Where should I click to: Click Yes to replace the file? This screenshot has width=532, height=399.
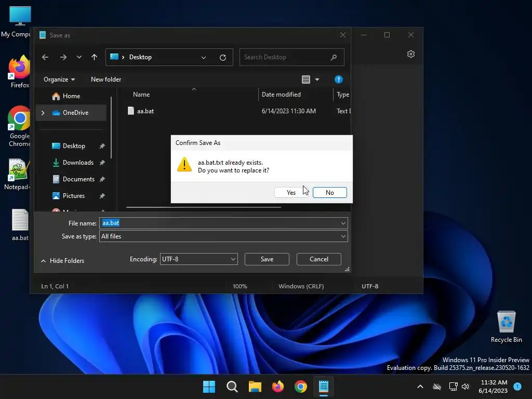pos(291,192)
